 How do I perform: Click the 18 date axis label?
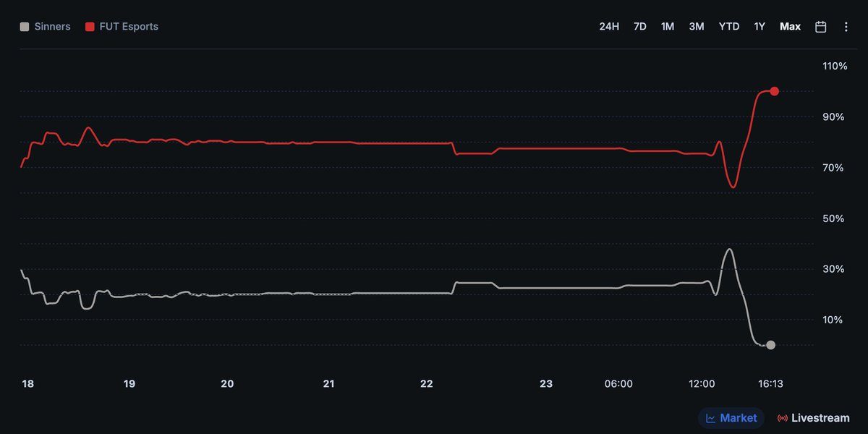point(27,384)
